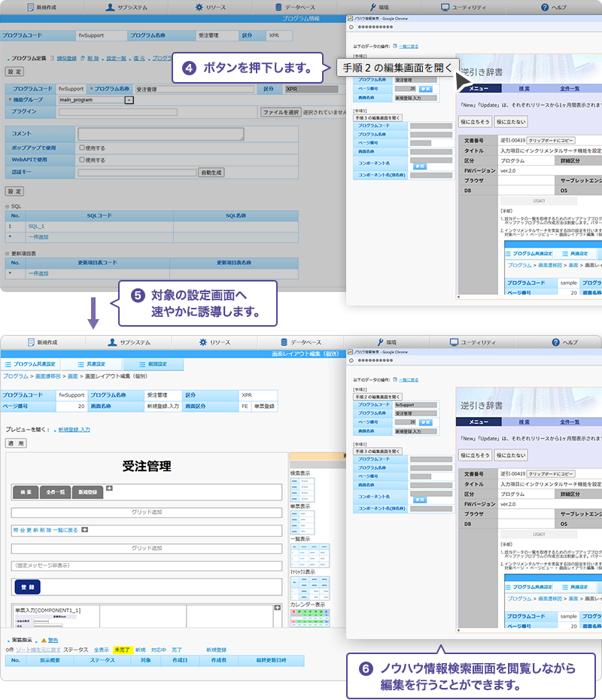The width and height of the screenshot is (602, 700).
Task: Click 自動生成 button next to 認証キー
Action: 211,172
